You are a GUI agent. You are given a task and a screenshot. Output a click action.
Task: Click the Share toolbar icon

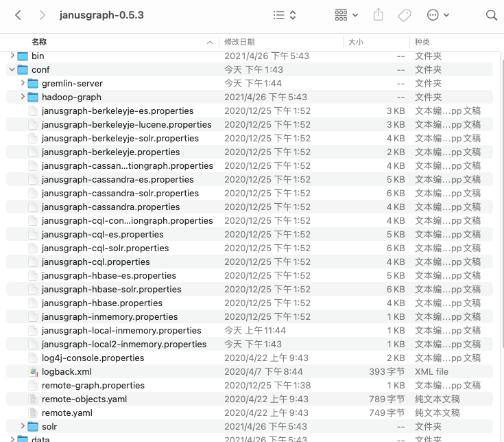(x=379, y=15)
